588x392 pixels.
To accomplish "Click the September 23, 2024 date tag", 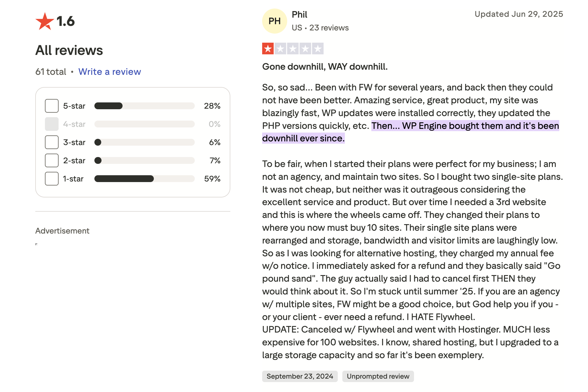I will (300, 376).
